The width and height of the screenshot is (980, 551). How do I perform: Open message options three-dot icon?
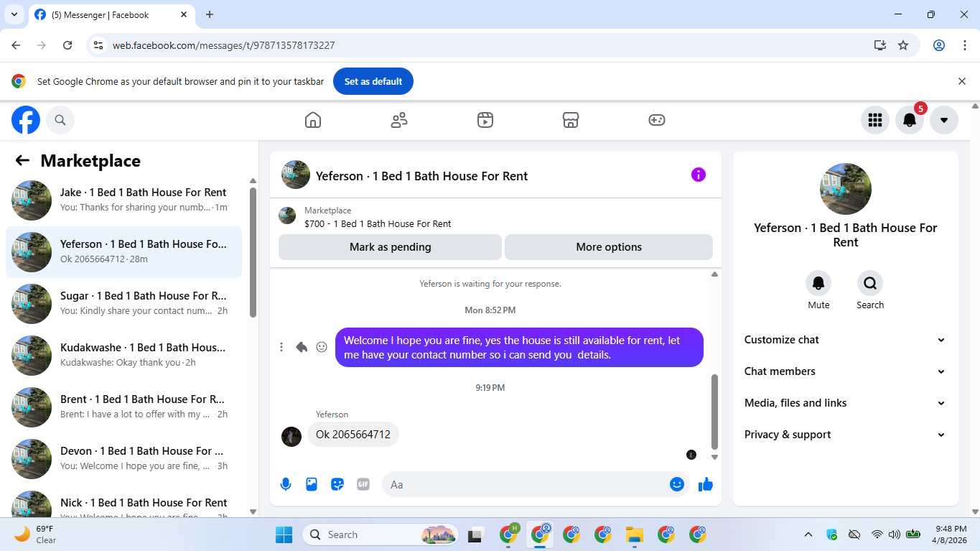(x=281, y=347)
